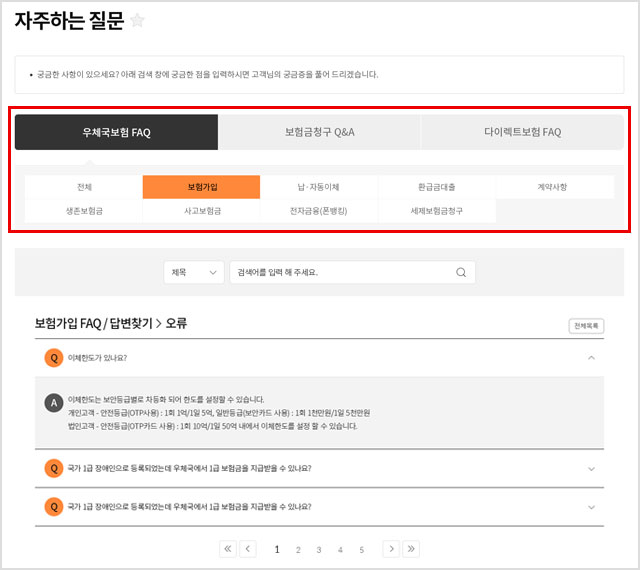Go to page 1

tap(277, 550)
